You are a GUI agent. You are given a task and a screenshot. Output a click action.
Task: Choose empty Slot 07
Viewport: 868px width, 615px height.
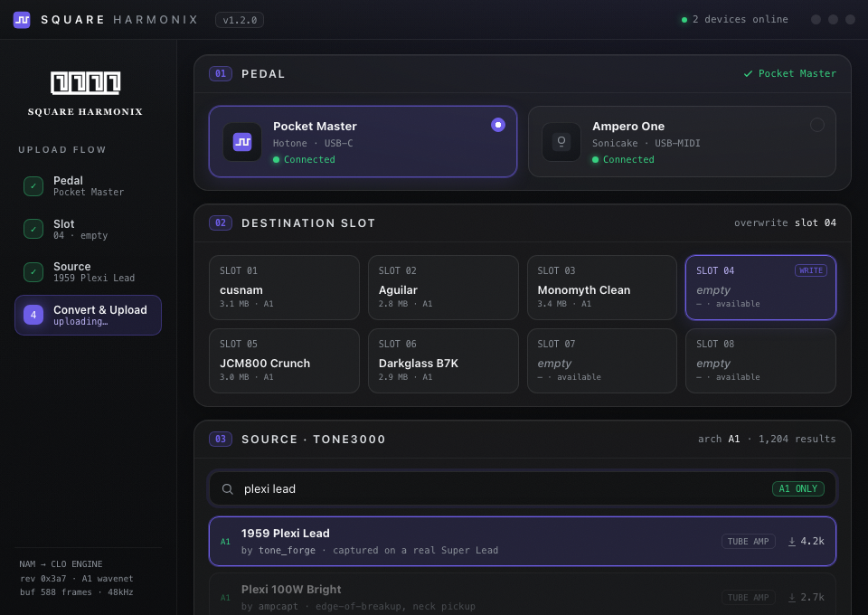pyautogui.click(x=602, y=361)
